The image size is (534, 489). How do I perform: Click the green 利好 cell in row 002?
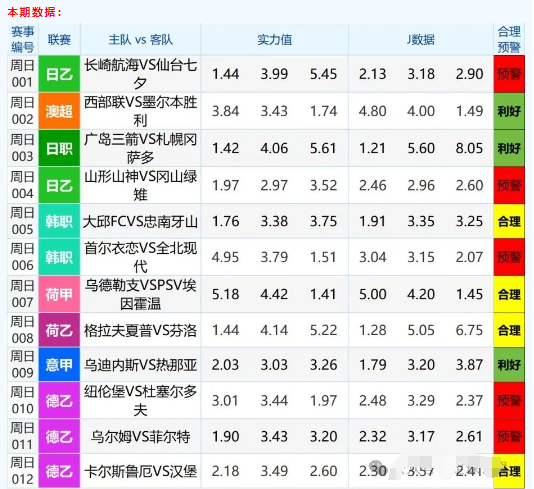tap(509, 111)
